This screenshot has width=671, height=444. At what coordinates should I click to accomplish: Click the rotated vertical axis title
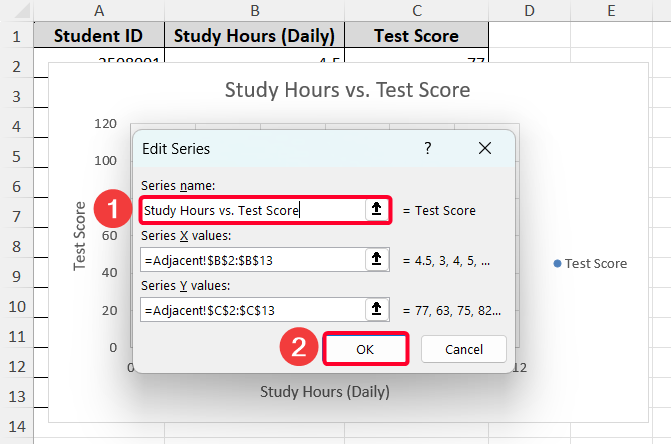coord(81,235)
